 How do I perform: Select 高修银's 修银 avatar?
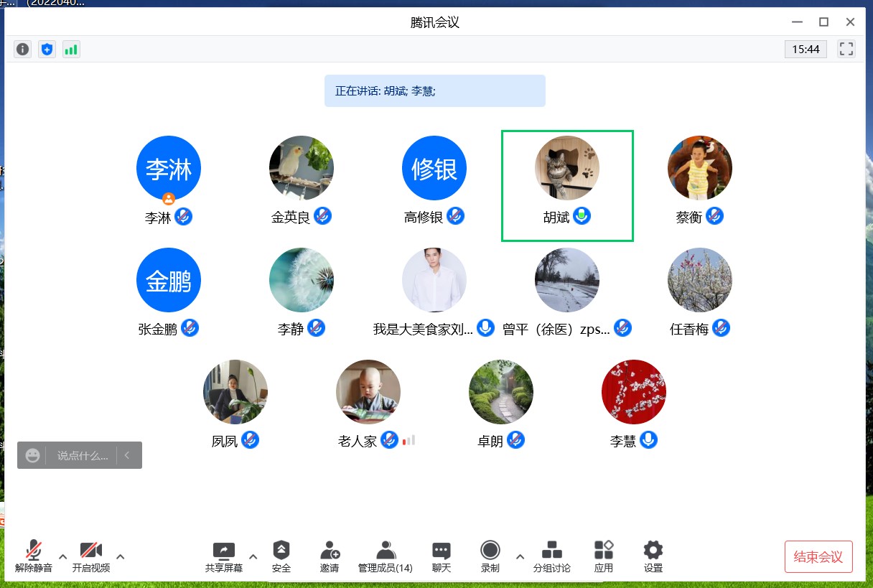coord(434,168)
